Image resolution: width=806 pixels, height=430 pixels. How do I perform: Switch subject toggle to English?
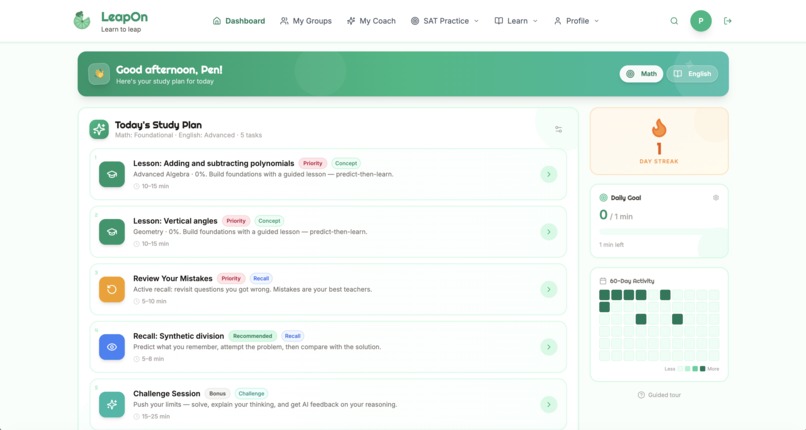click(692, 74)
